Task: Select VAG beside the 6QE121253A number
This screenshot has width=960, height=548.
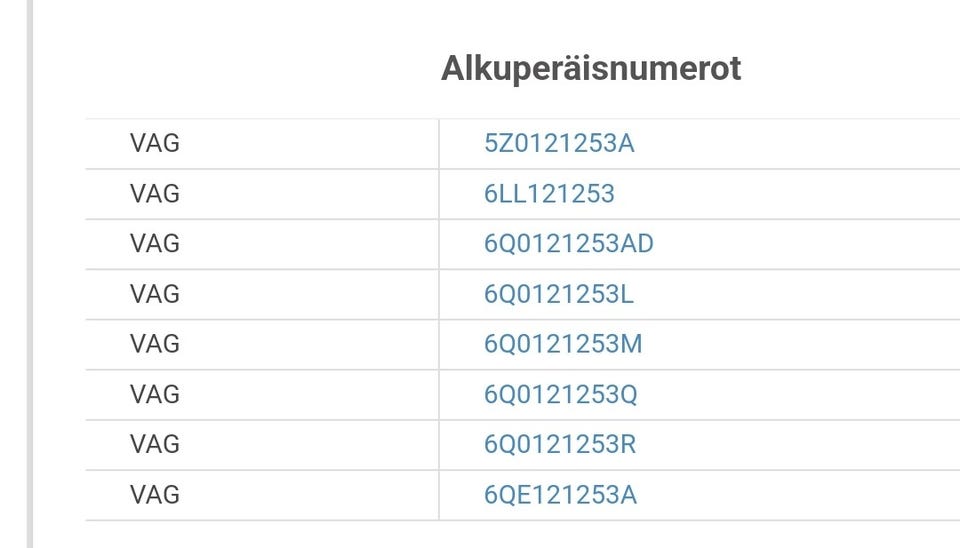Action: (155, 495)
